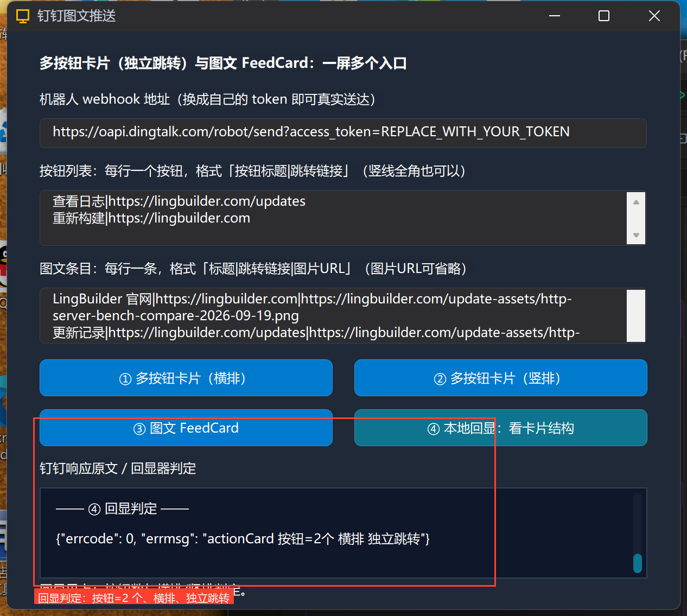Screen dimensions: 687x616
Task: Click the 机器人 webhook 地址 label
Action: tap(207, 99)
